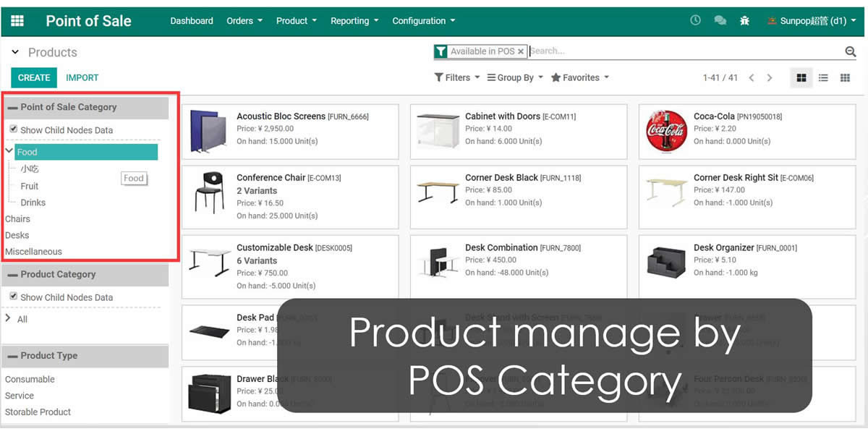Remove the Available in POS filter
Screen dimensions: 868x434
521,51
